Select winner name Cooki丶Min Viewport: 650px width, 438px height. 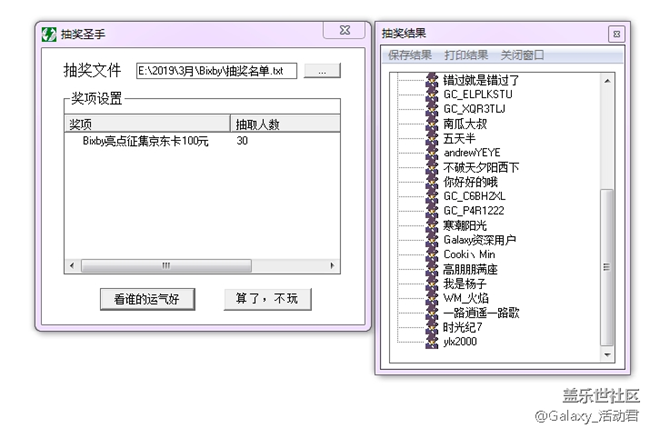[470, 254]
